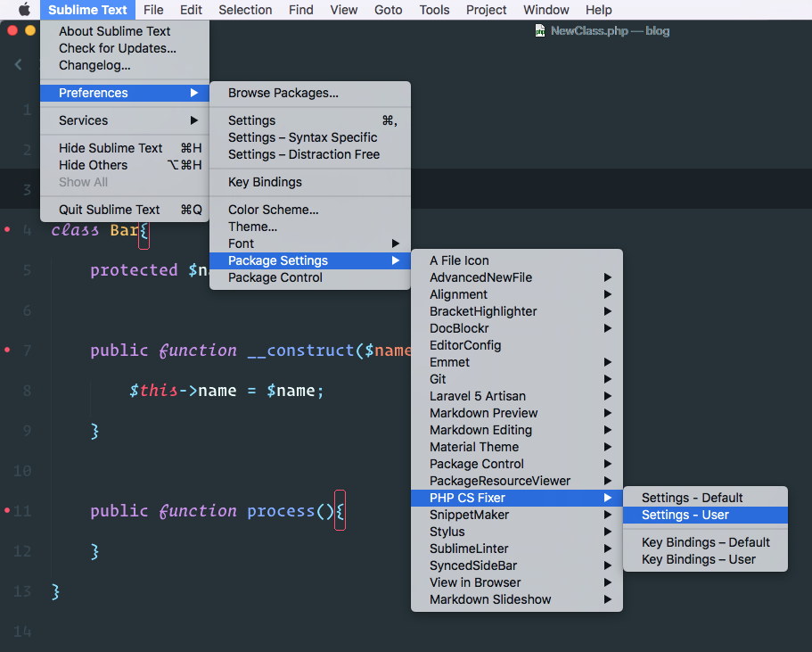The height and width of the screenshot is (652, 812).
Task: Click red gutter marker on line 11
Action: 7,510
